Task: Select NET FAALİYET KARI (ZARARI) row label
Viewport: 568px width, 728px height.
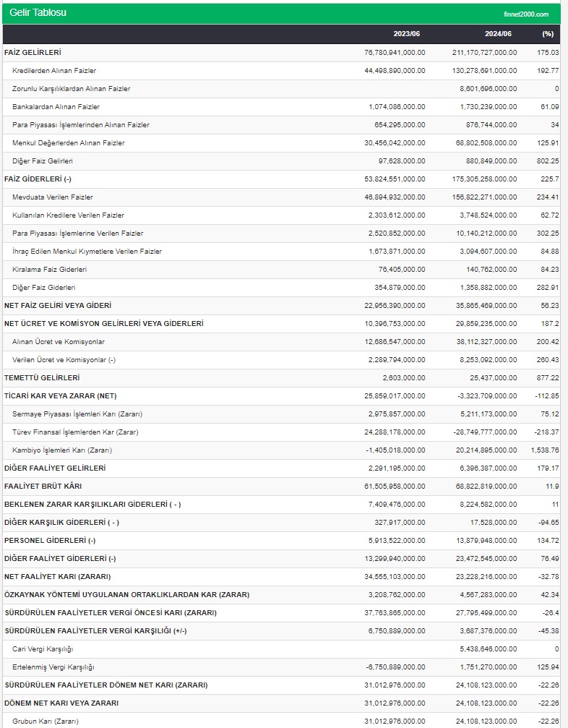Action: [57, 577]
